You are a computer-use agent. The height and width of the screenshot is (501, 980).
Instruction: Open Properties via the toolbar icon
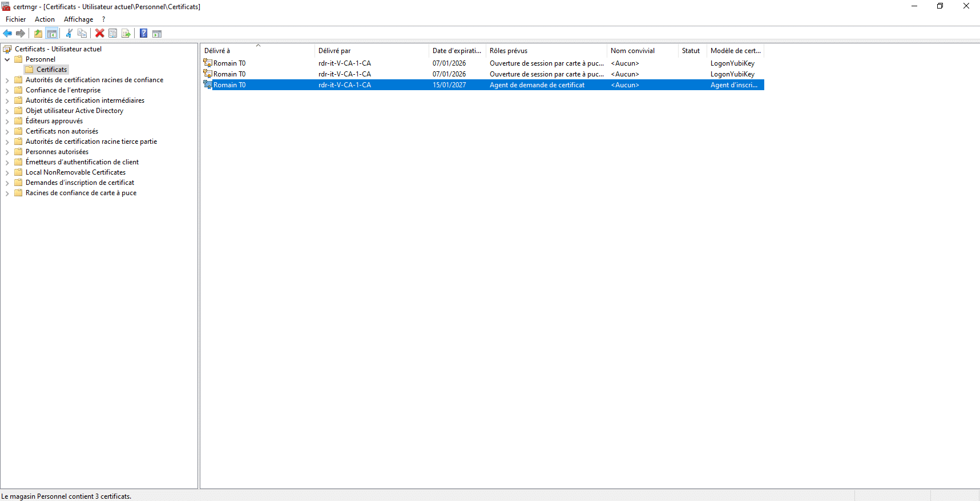click(113, 34)
